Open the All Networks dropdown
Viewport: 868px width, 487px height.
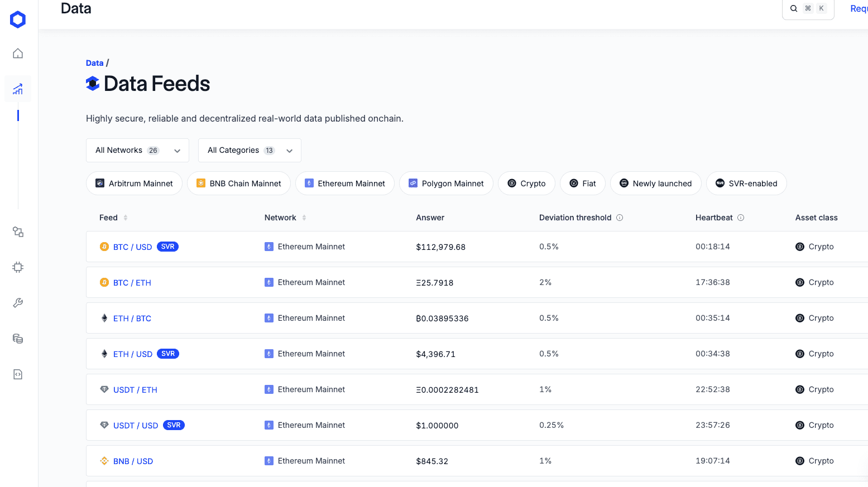point(137,151)
